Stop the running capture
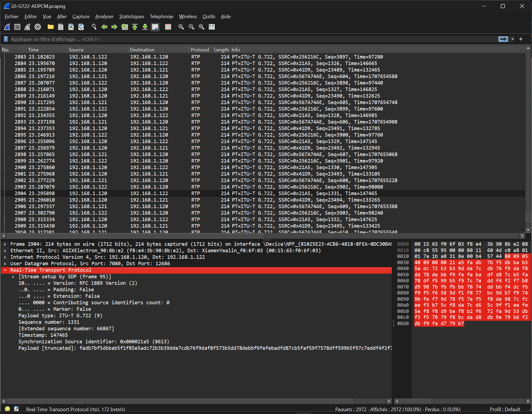This screenshot has height=414, width=532. 17,27
